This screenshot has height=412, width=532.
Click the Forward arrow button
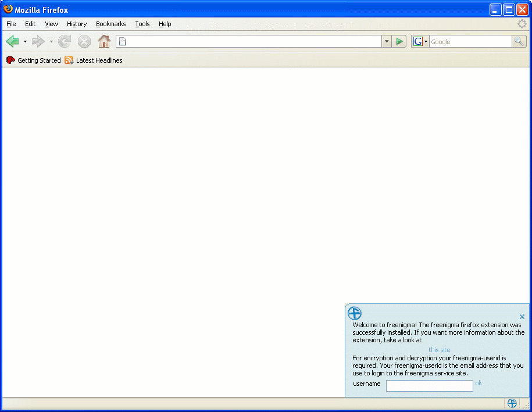[x=38, y=42]
